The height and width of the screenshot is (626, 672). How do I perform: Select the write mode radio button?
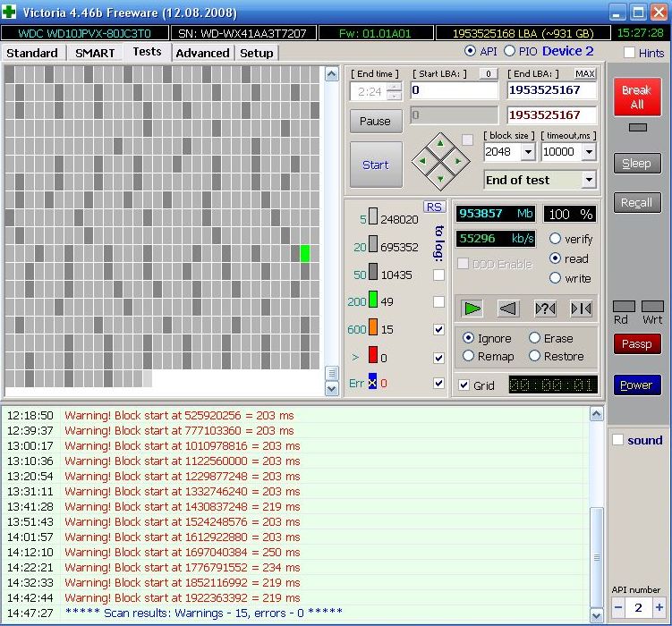point(555,278)
